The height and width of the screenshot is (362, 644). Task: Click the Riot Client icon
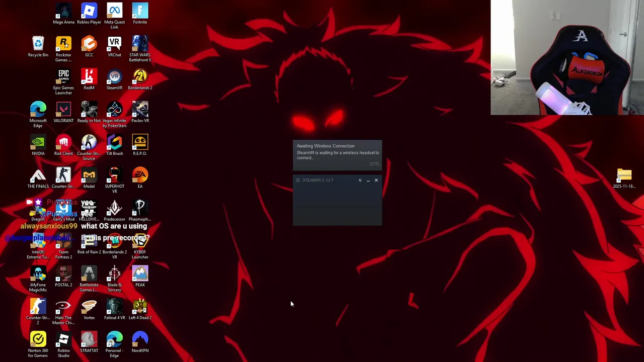coord(63,145)
